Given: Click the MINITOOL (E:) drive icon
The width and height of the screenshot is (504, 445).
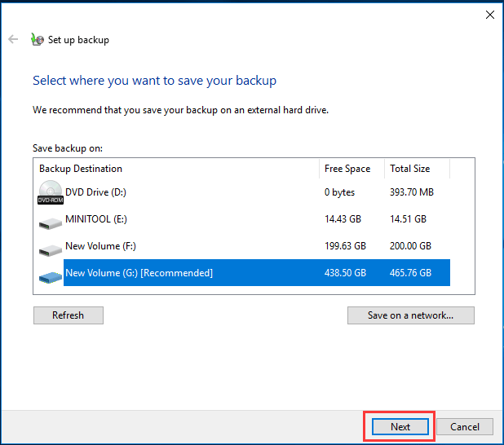Looking at the screenshot, I should pos(50,220).
